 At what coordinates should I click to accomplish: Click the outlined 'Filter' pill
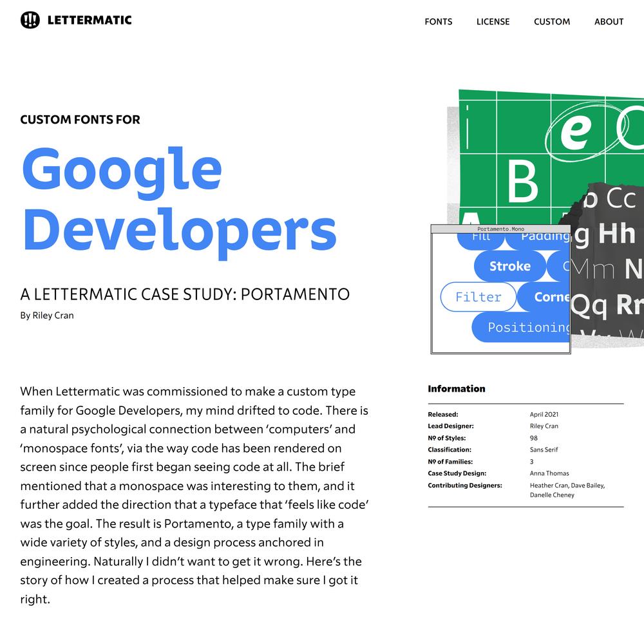(x=478, y=296)
